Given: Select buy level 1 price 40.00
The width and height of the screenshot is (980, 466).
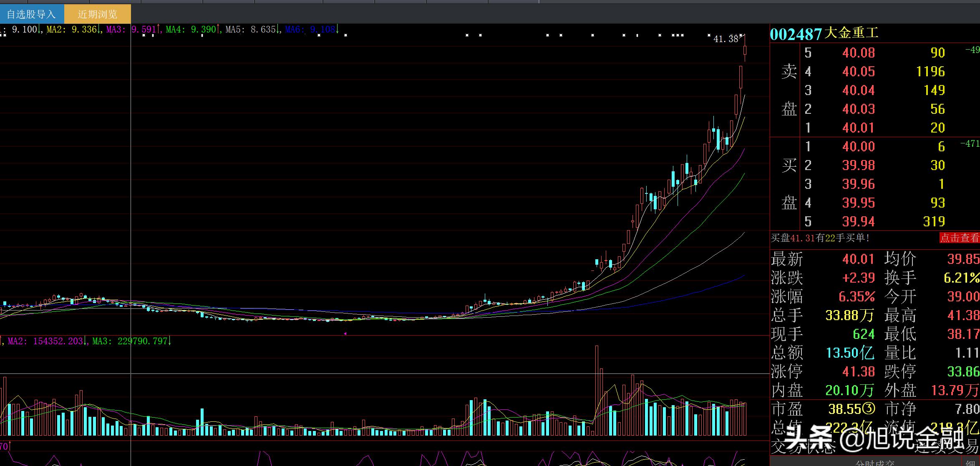Looking at the screenshot, I should (858, 147).
